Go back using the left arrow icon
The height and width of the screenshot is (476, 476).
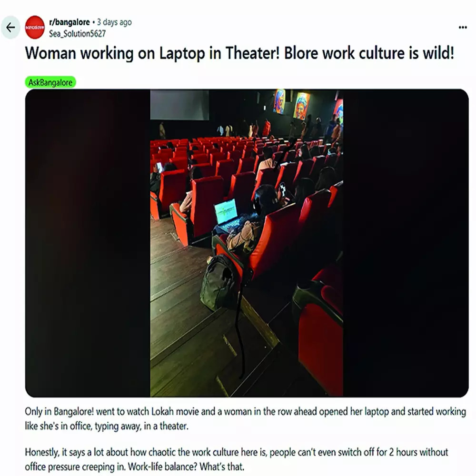[x=10, y=28]
